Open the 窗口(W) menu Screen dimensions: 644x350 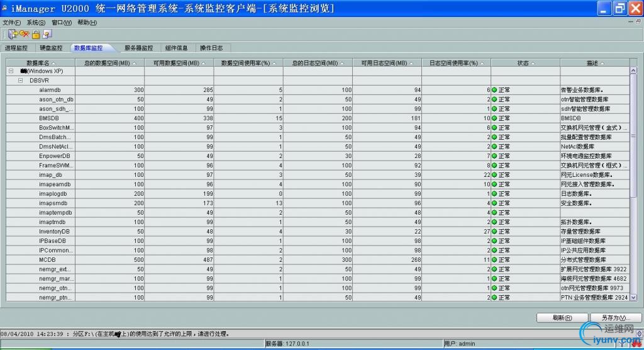[62, 23]
